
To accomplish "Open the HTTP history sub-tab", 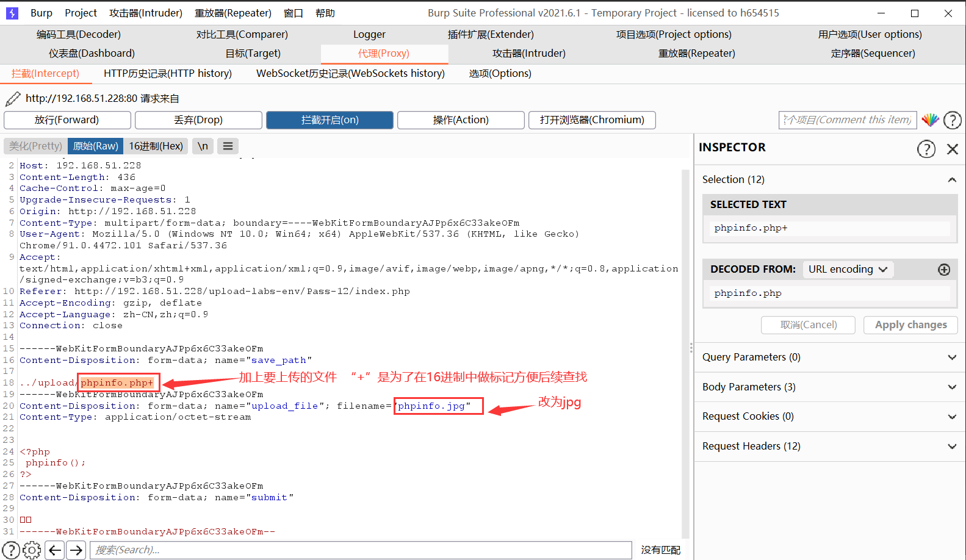I will click(x=168, y=73).
